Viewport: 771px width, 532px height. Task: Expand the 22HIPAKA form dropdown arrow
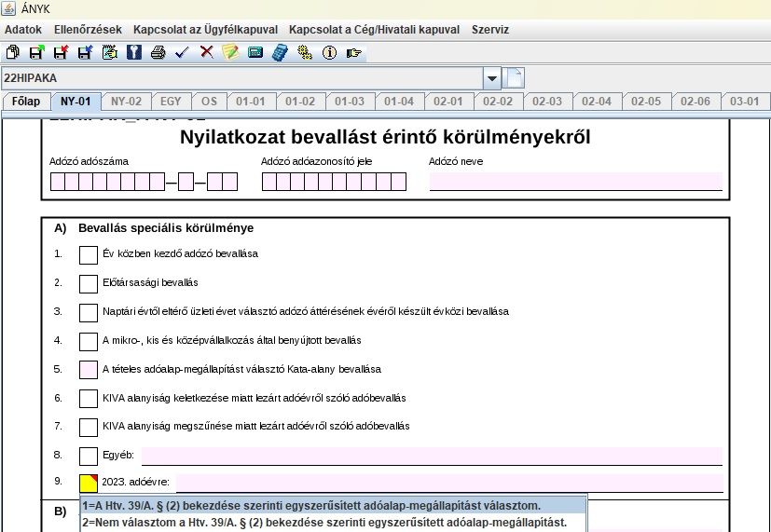tap(491, 77)
